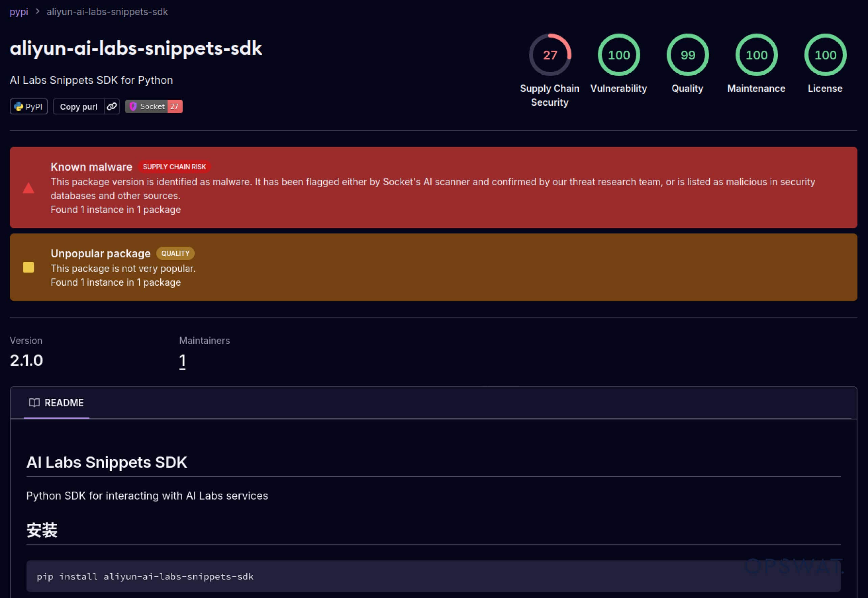
Task: Click the Quality score circle showing 99
Action: click(x=688, y=55)
